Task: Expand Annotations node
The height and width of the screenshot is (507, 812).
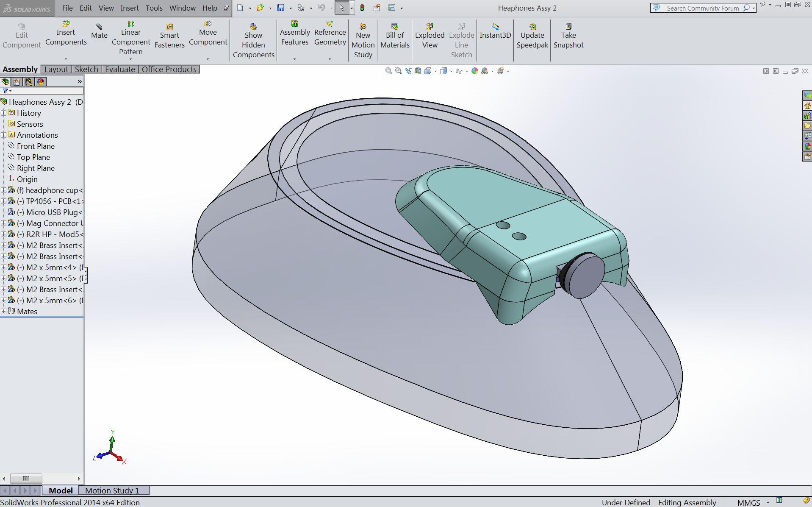Action: point(3,135)
